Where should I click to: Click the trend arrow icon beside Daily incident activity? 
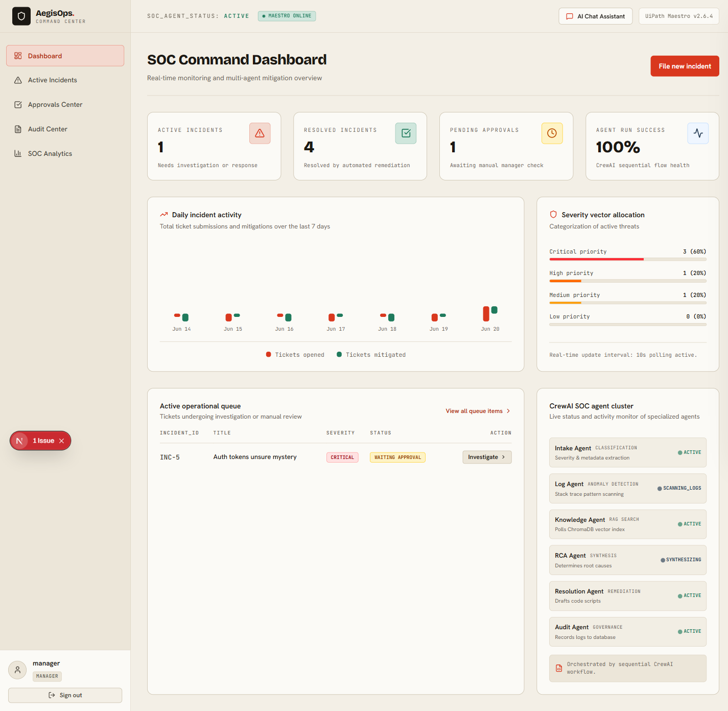(x=164, y=215)
